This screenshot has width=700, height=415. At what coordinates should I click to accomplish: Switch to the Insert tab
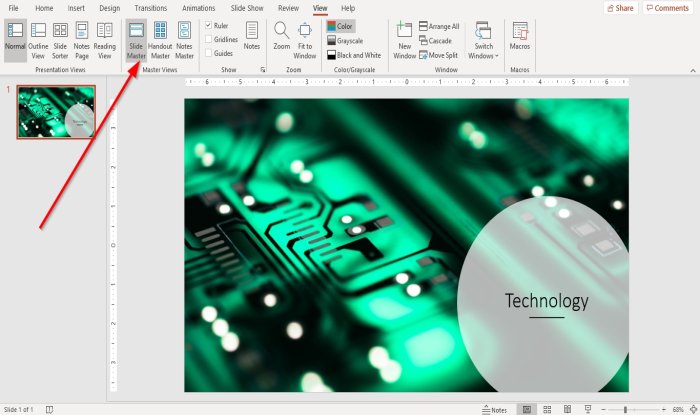(x=76, y=8)
